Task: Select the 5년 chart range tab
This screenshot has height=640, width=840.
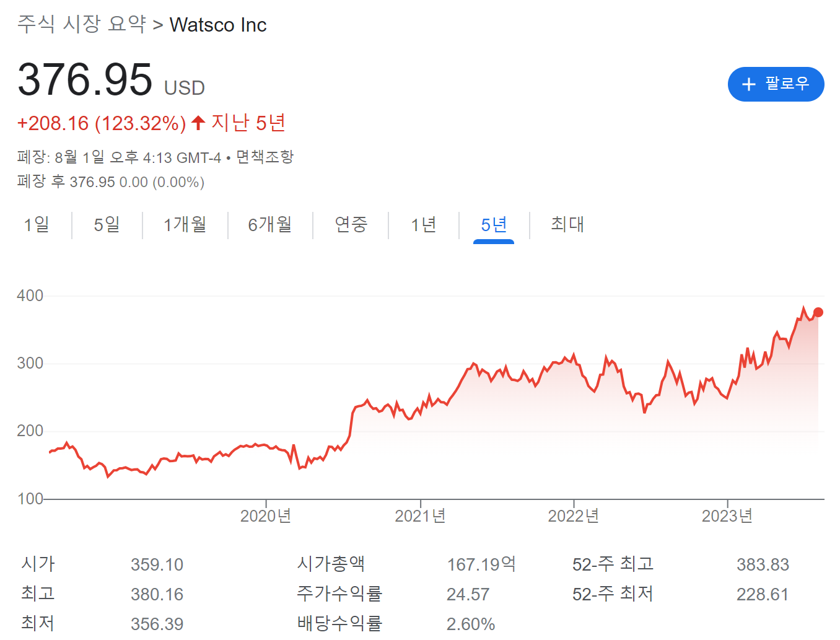Action: (x=494, y=224)
